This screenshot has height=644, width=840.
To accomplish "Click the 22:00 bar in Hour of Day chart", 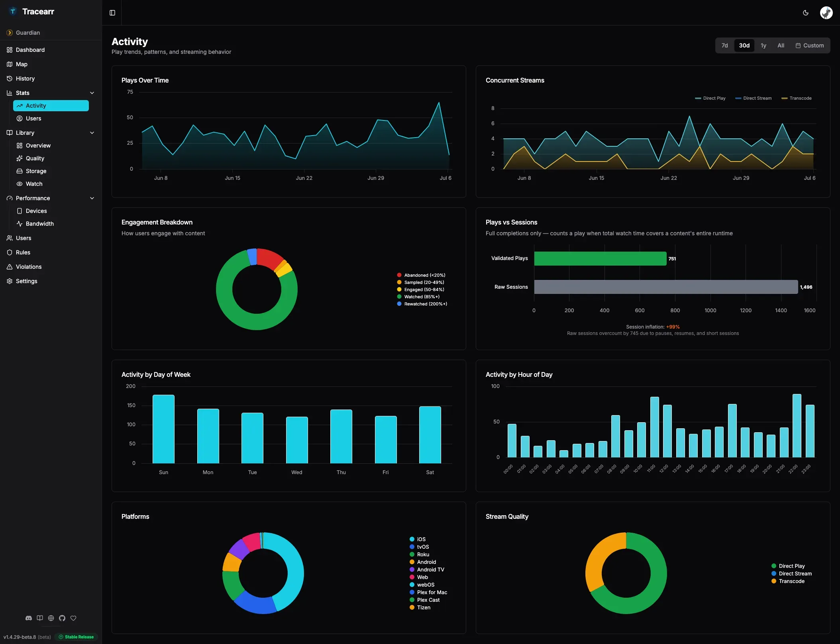I will coord(797,425).
